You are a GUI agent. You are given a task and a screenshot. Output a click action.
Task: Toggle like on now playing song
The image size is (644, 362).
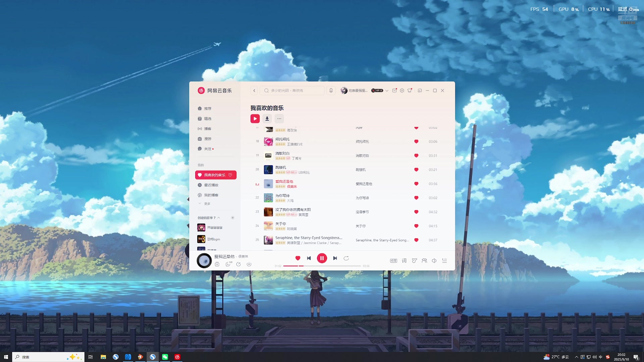[x=298, y=258]
